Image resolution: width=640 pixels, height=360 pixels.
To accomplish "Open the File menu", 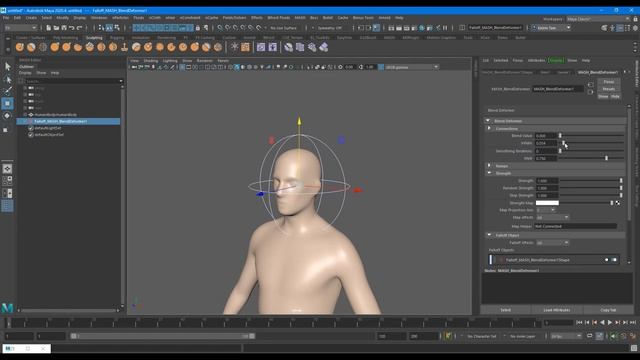I will coord(6,18).
